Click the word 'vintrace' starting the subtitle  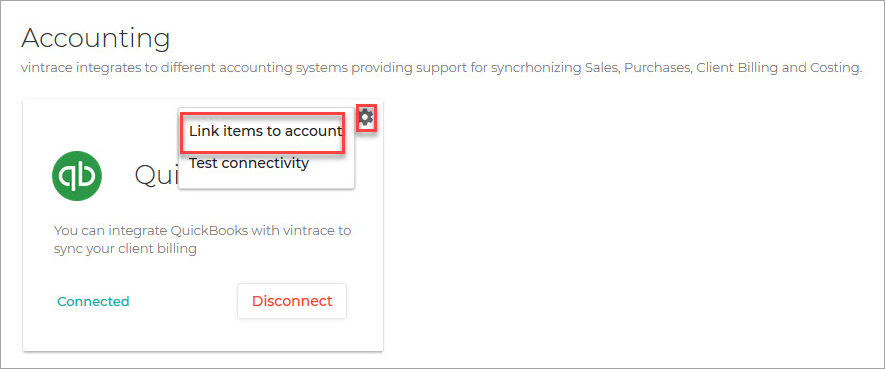[x=45, y=68]
